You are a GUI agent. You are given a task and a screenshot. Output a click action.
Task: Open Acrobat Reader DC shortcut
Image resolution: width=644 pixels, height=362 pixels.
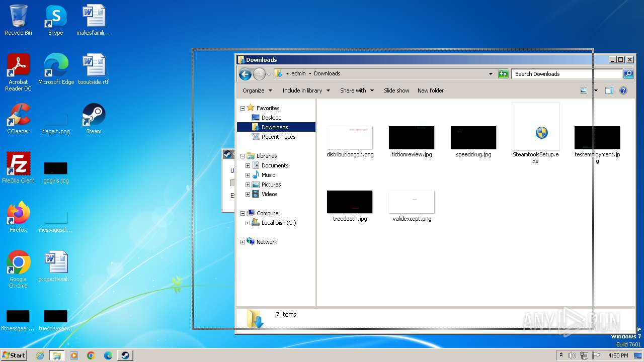click(x=18, y=72)
